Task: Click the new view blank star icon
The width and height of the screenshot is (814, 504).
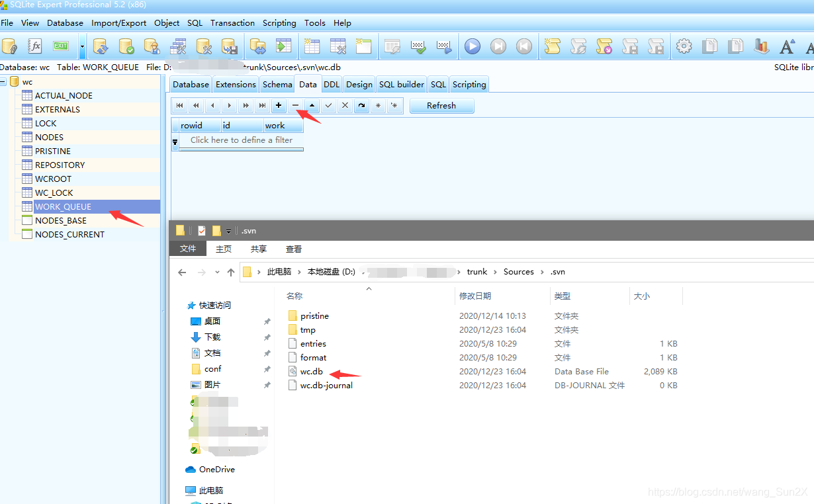Action: point(363,46)
